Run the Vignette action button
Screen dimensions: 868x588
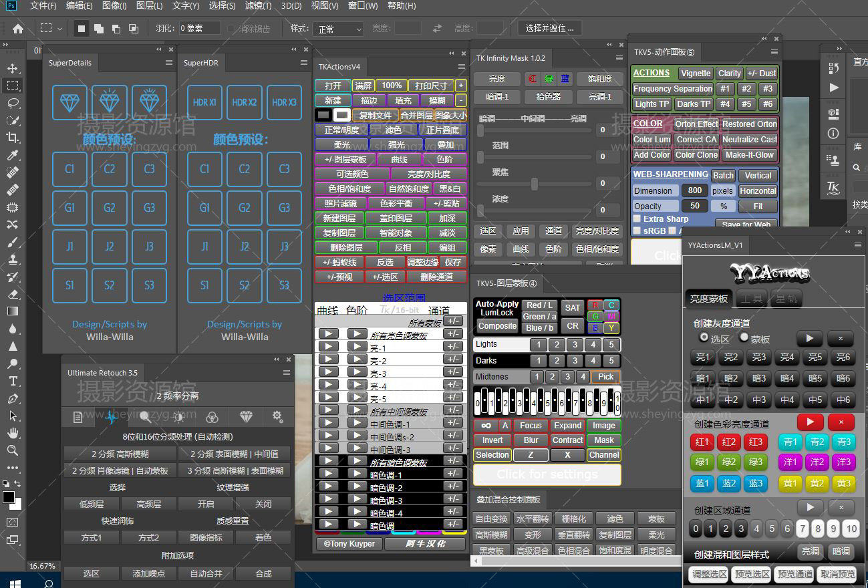click(696, 73)
